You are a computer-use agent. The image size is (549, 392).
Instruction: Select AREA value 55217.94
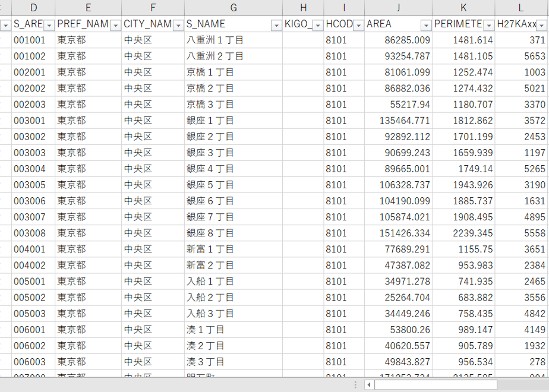coord(399,105)
